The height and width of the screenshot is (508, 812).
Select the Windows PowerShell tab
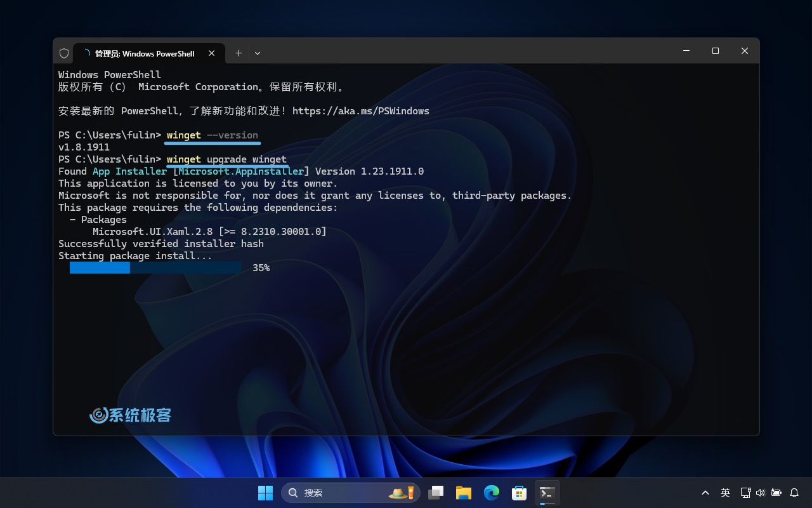coord(148,53)
